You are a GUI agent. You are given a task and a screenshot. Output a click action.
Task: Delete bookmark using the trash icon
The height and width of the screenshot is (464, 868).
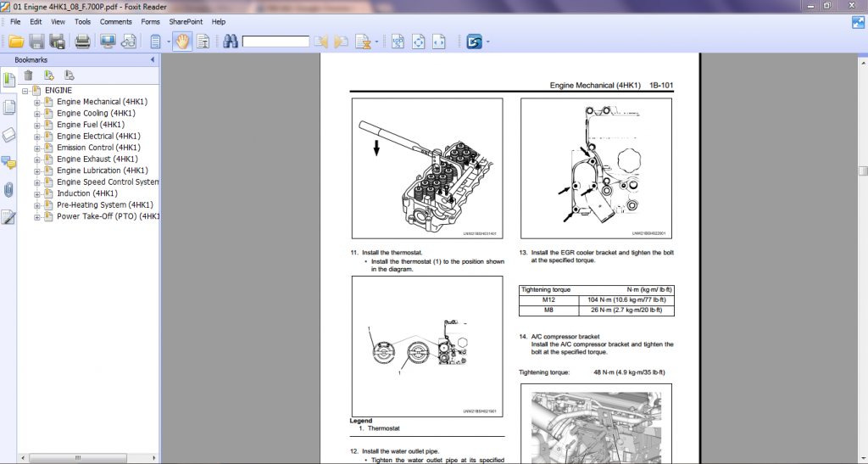click(x=28, y=75)
